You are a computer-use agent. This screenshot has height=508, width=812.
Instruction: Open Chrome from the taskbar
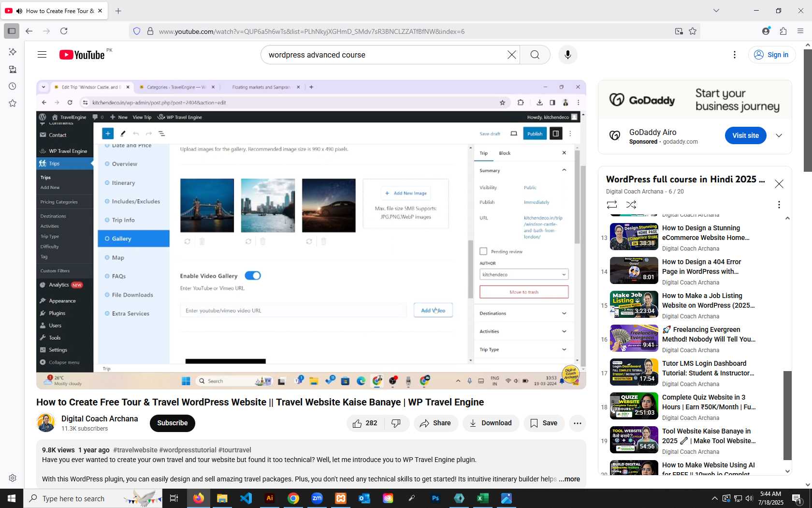click(x=293, y=498)
